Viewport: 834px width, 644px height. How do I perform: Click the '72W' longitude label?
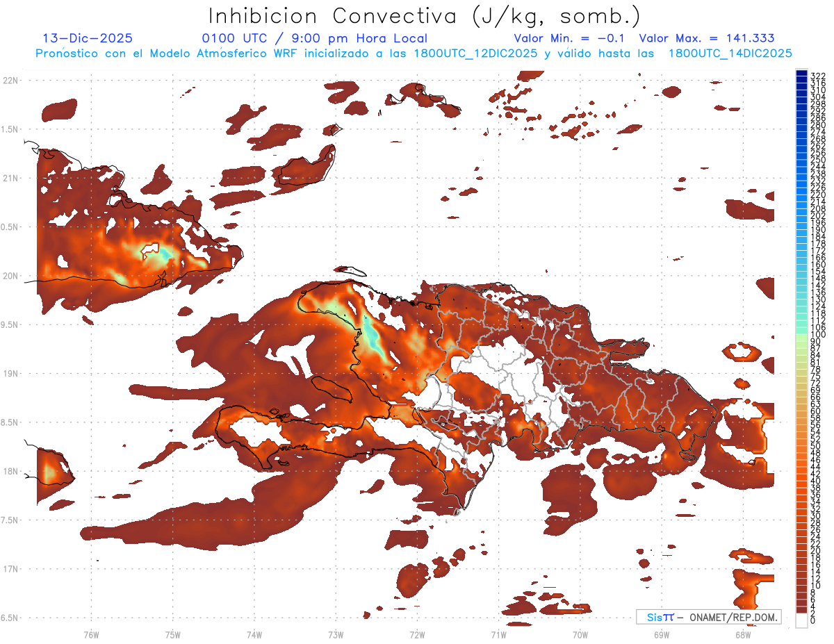417,634
